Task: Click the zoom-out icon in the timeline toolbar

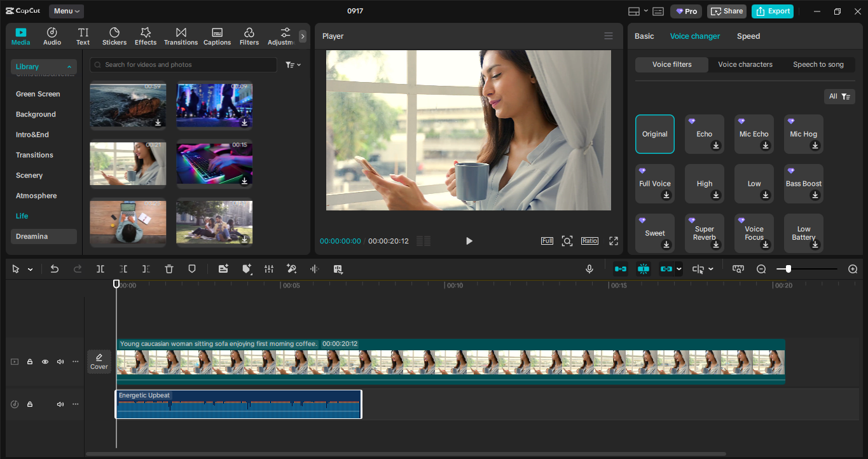Action: pyautogui.click(x=761, y=269)
